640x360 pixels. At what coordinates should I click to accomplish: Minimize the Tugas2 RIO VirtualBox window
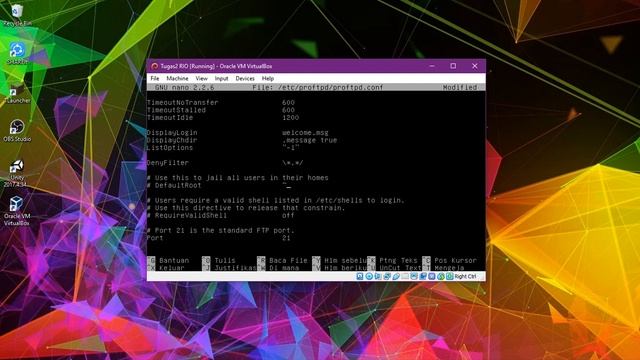432,66
